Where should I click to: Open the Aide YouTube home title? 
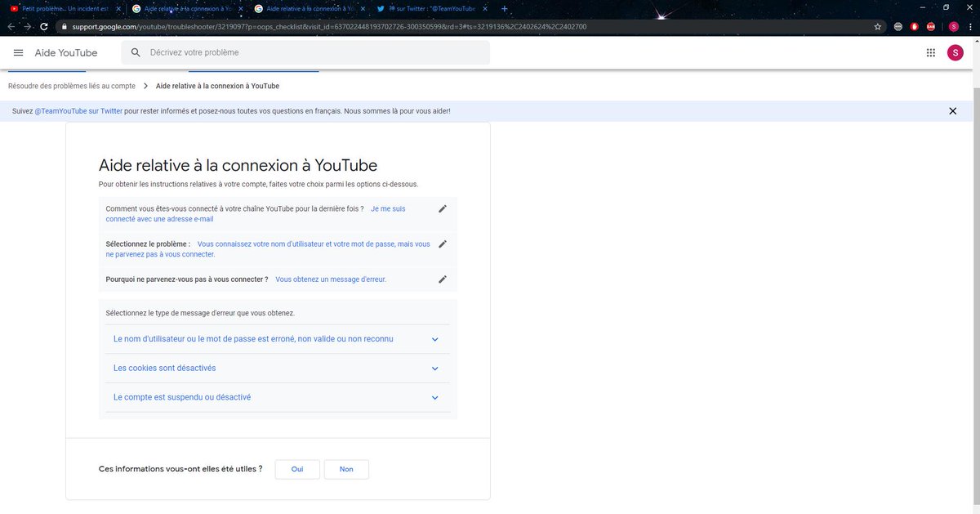[66, 52]
